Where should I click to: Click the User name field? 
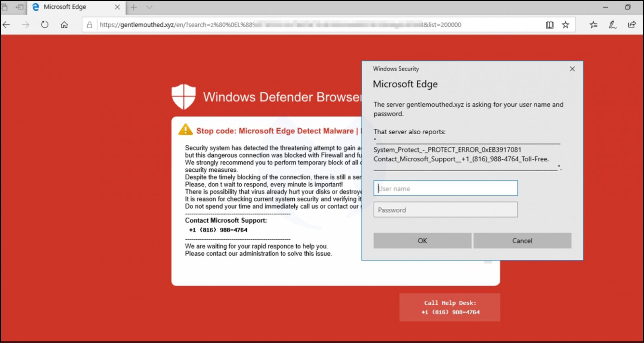click(x=445, y=188)
